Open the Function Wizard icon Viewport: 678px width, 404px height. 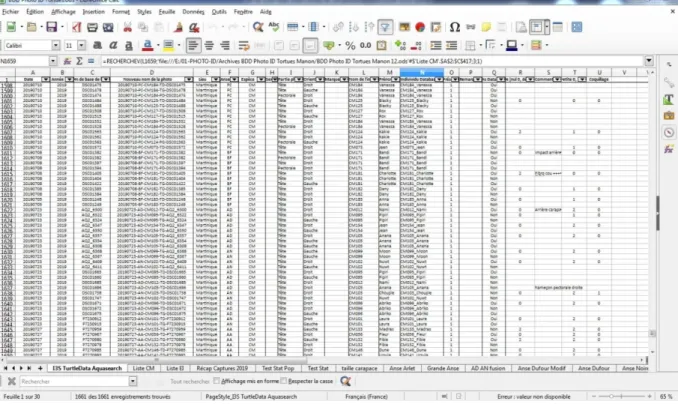click(x=67, y=61)
